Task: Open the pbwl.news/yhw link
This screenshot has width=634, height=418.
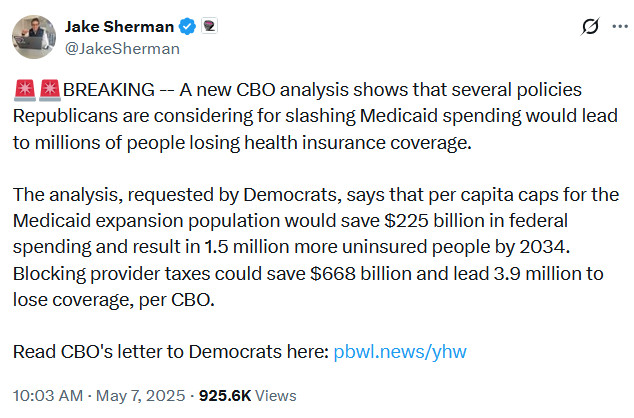Action: point(400,352)
